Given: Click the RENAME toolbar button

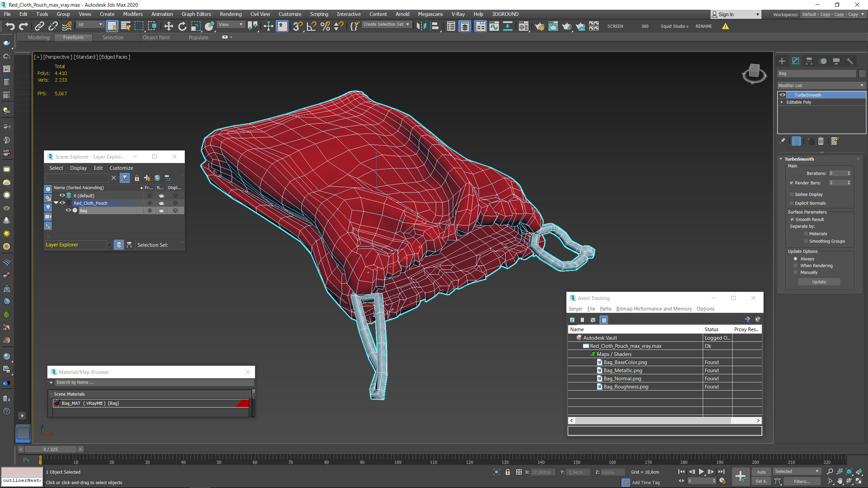Looking at the screenshot, I should coord(703,26).
